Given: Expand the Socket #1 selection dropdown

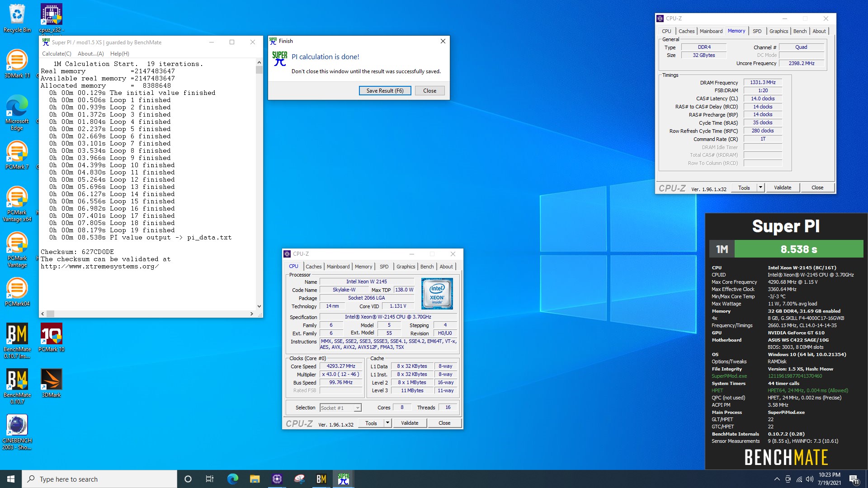Looking at the screenshot, I should 358,408.
